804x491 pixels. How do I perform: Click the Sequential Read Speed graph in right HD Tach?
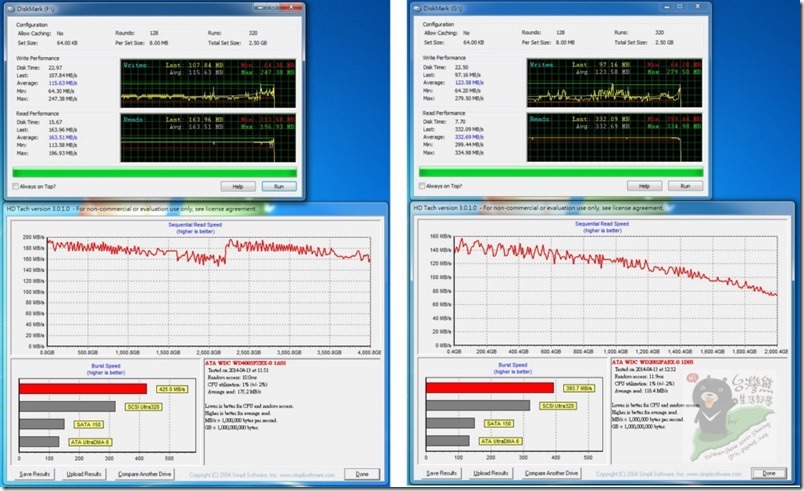615,291
